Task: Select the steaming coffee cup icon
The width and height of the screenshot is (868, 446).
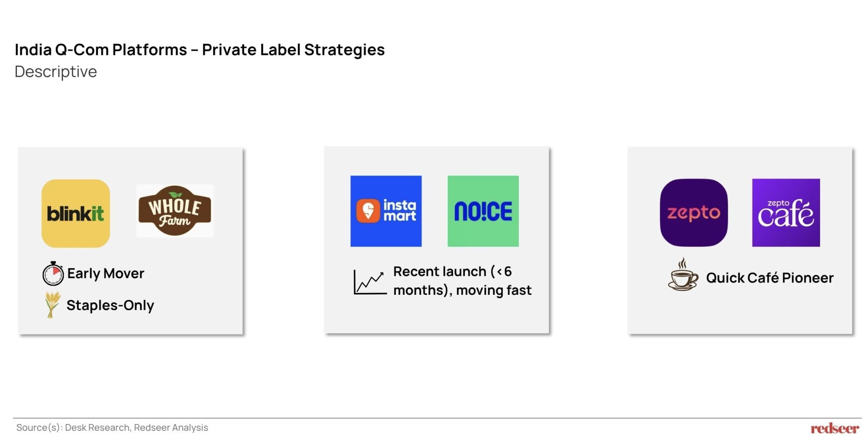Action: [x=682, y=275]
